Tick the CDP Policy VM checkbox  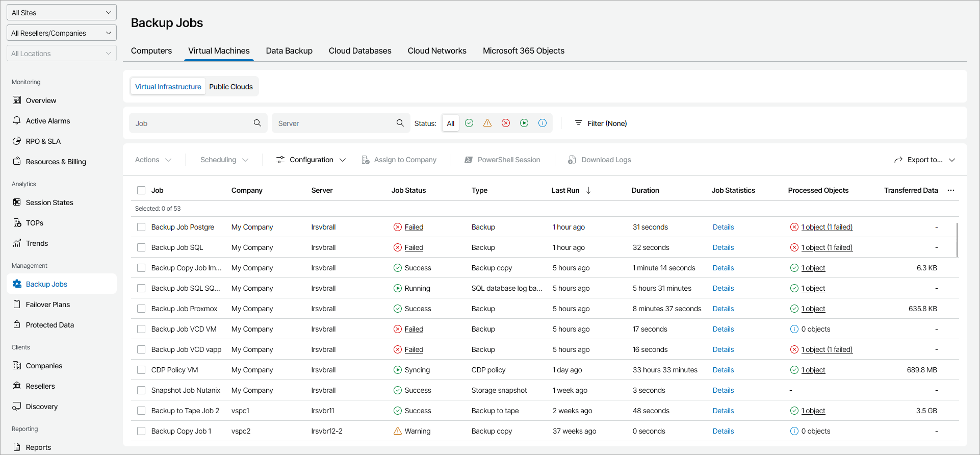(141, 370)
